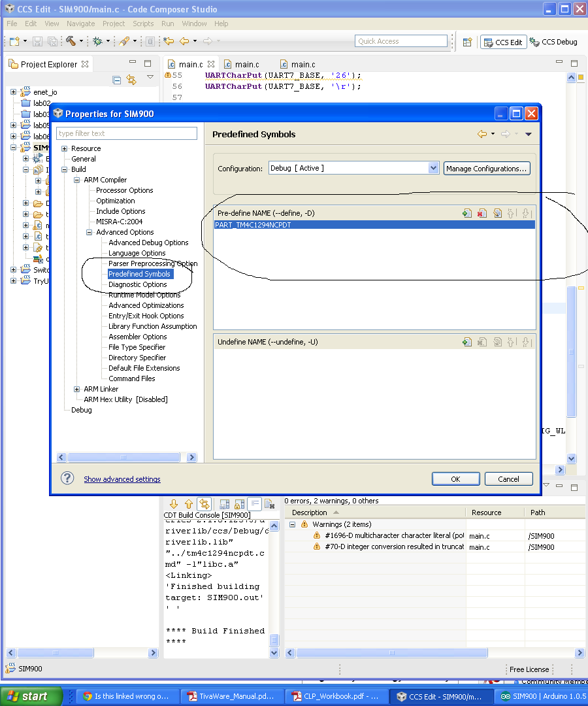Open the Show advanced settings link

click(122, 479)
